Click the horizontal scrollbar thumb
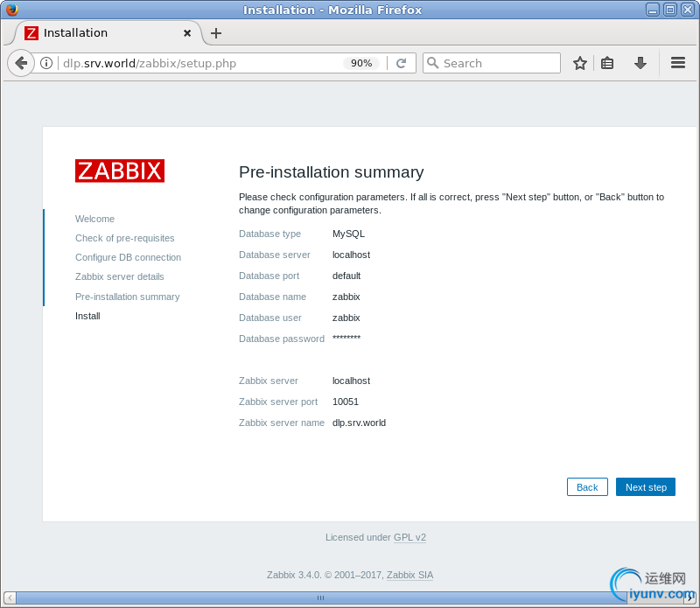This screenshot has height=608, width=700. [x=320, y=598]
